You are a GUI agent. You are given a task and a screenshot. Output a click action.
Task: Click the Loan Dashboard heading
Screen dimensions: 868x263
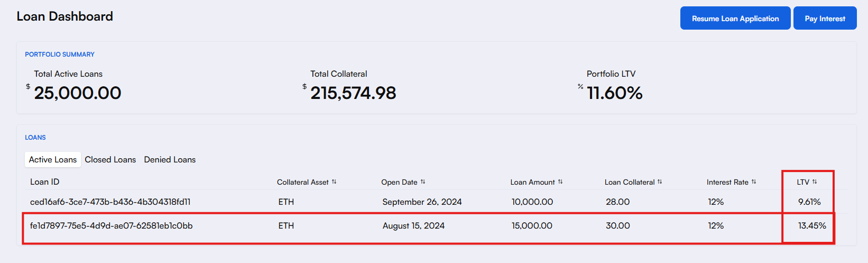click(x=64, y=16)
